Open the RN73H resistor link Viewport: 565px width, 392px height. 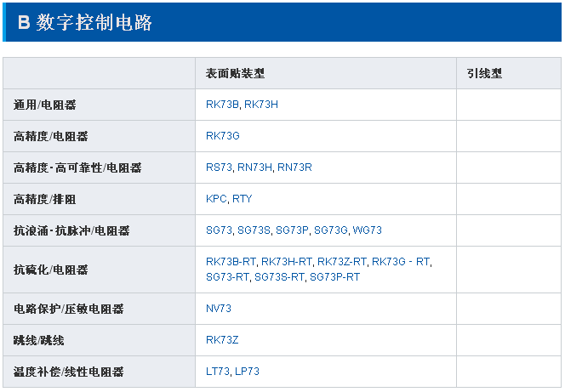pyautogui.click(x=254, y=168)
